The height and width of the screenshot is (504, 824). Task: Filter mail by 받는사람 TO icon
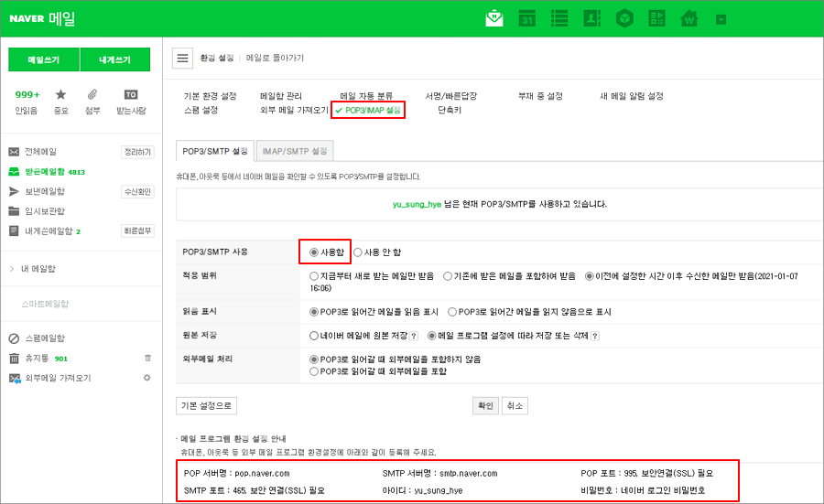point(131,102)
